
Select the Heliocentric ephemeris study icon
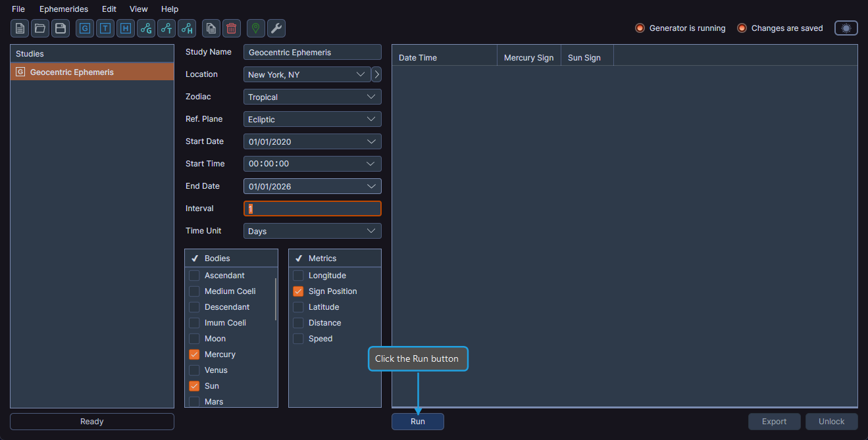pos(125,28)
